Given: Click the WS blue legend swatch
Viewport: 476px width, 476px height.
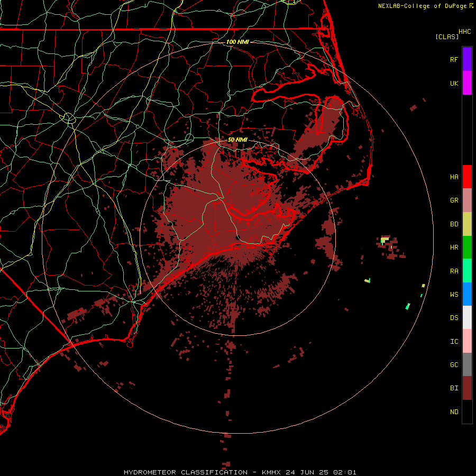Looking at the screenshot, I should click(x=467, y=294).
